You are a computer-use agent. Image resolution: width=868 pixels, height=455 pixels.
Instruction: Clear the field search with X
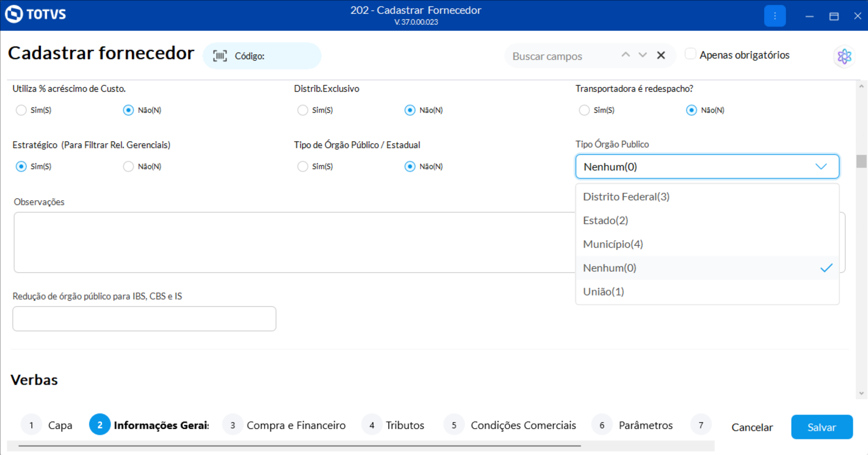pyautogui.click(x=661, y=55)
